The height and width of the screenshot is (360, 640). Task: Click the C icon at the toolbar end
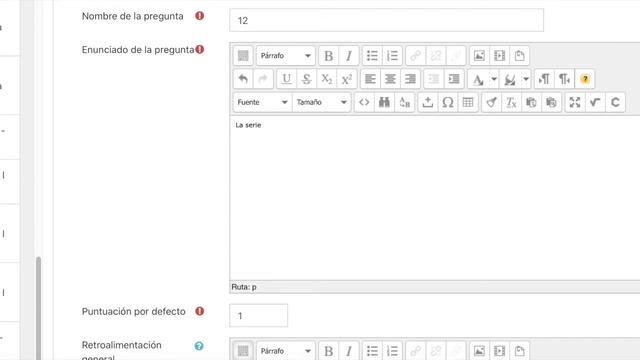616,102
